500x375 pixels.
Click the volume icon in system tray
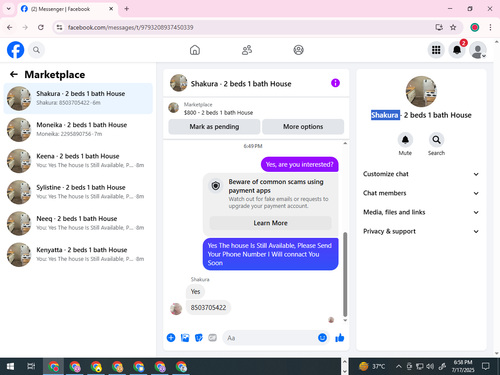(430, 367)
